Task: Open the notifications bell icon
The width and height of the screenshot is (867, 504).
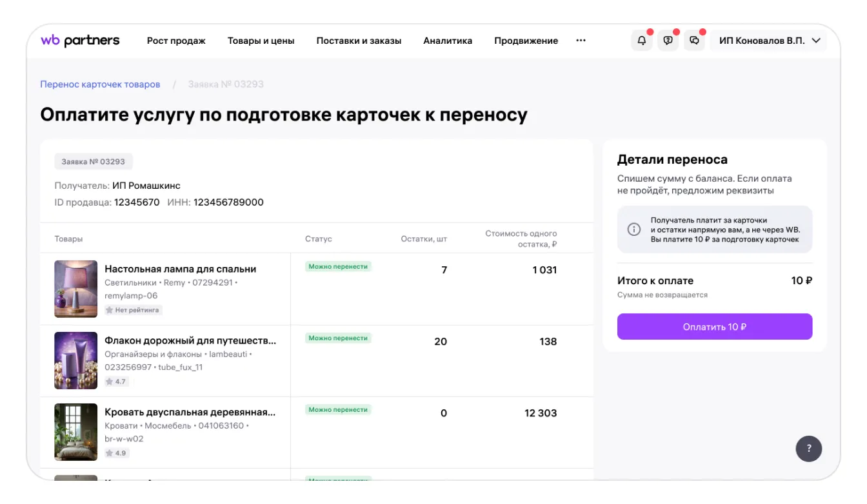Action: (641, 41)
